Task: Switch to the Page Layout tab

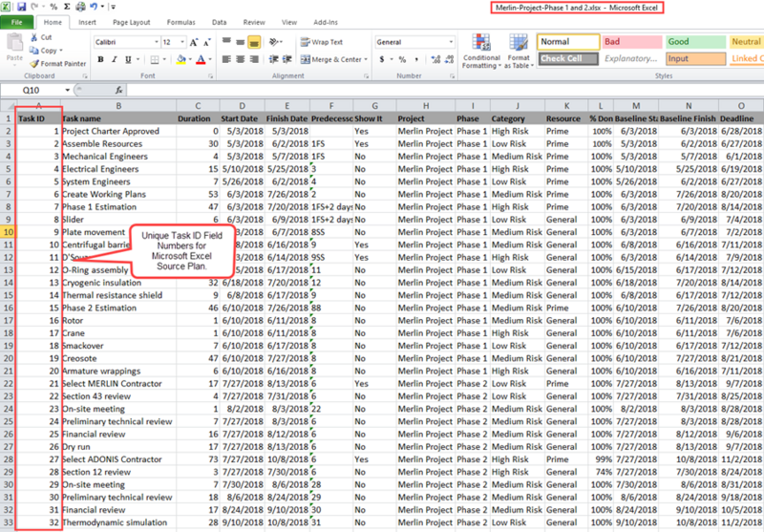Action: coord(132,22)
